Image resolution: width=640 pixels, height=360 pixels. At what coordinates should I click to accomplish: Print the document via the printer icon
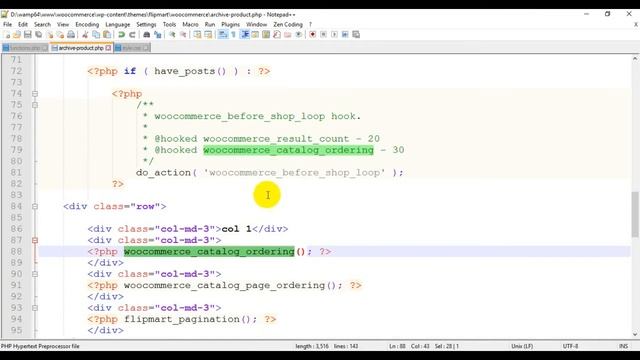click(71, 35)
